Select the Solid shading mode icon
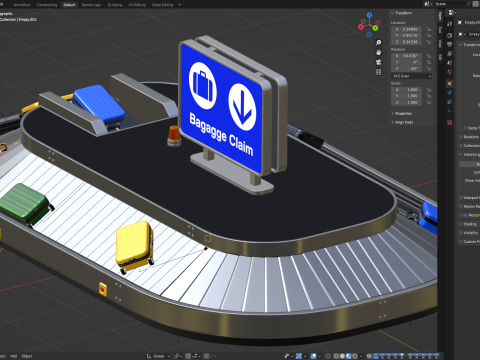This screenshot has height=360, width=480. click(x=342, y=356)
